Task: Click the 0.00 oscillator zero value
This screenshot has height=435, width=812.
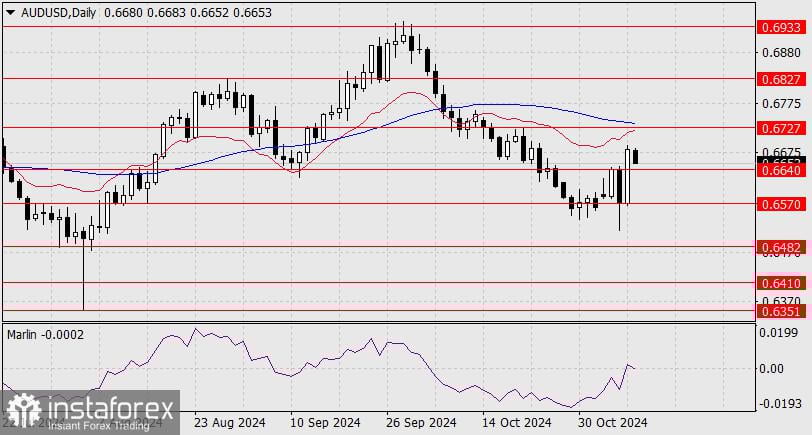Action: 772,368
